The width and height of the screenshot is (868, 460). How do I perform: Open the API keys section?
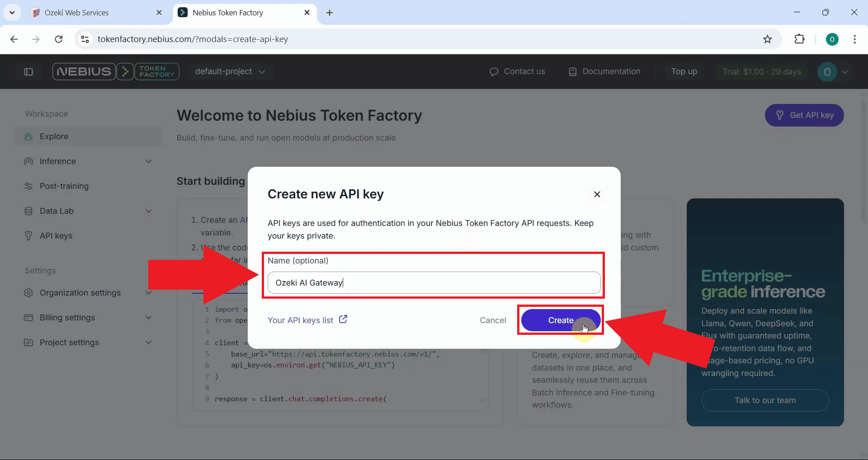point(55,235)
